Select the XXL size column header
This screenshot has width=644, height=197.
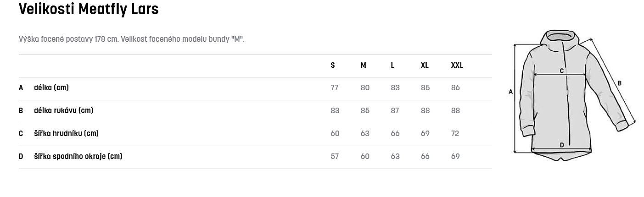tap(457, 65)
